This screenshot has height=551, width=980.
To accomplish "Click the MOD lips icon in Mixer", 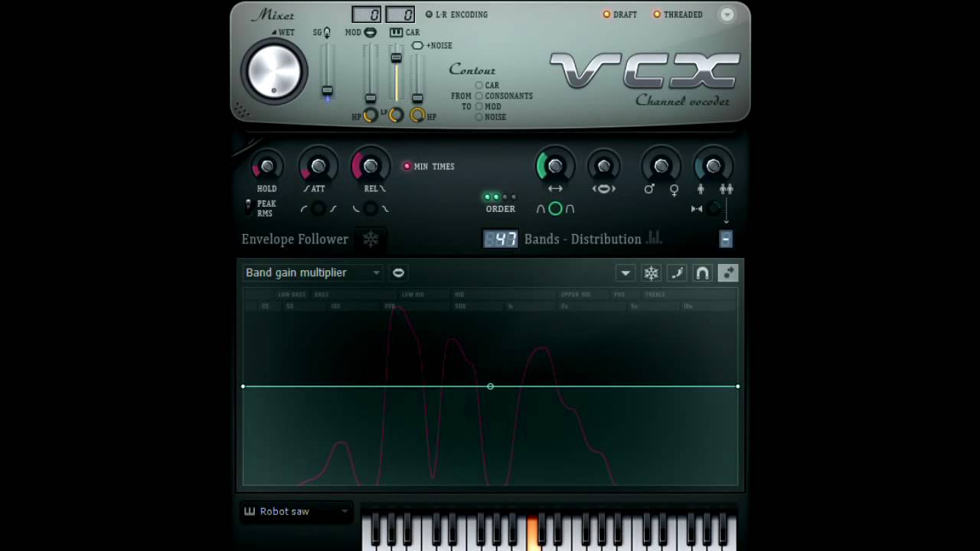I will [x=370, y=32].
